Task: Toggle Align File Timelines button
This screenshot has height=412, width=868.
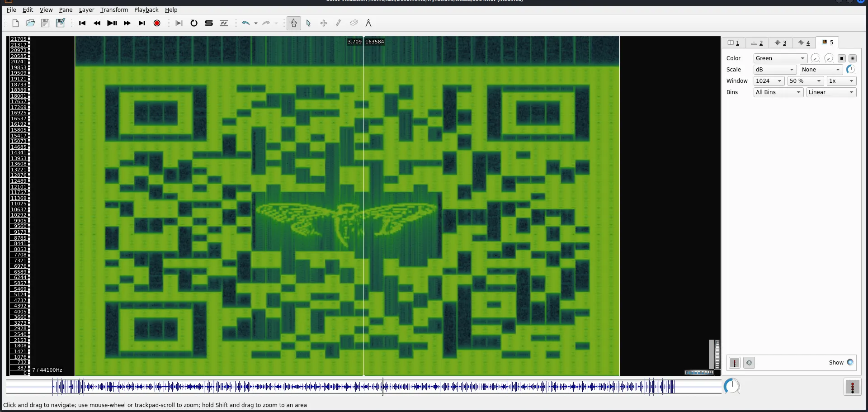Action: [224, 23]
